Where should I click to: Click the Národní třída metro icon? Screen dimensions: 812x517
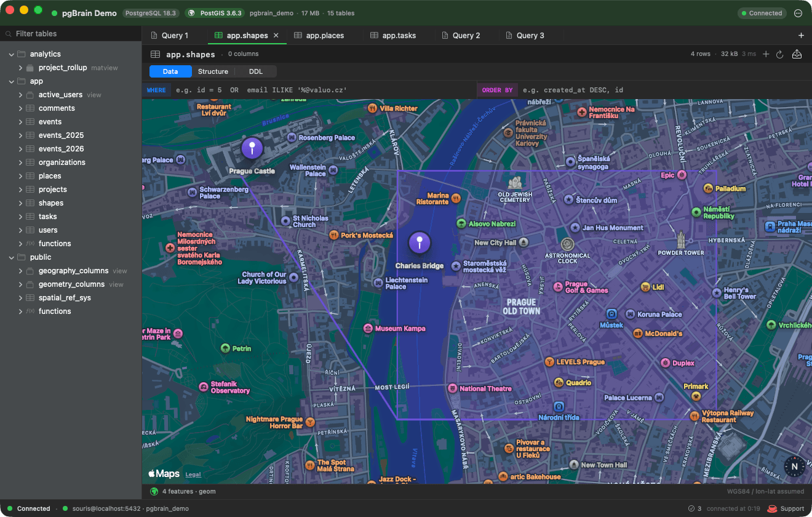tap(559, 407)
